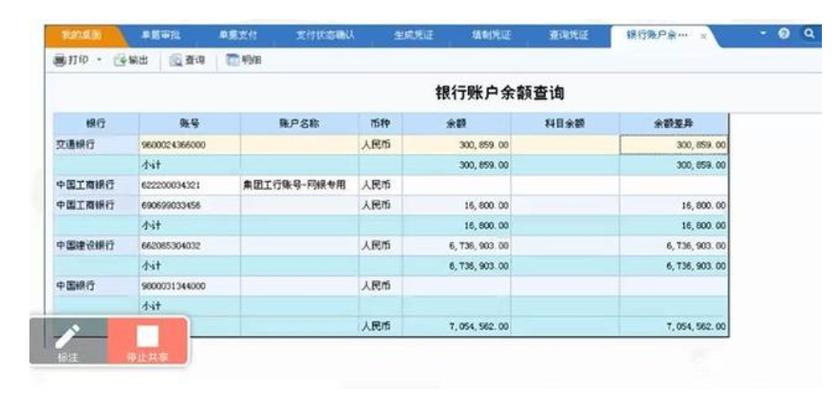Screen dimensions: 838x395
Task: Click the 账号 column header
Action: coord(190,124)
